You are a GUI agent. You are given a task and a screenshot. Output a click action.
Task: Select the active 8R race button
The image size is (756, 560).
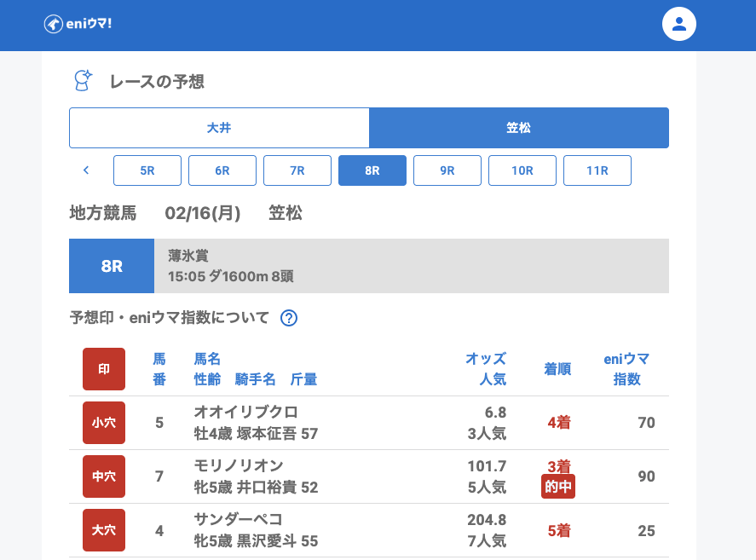pyautogui.click(x=372, y=170)
